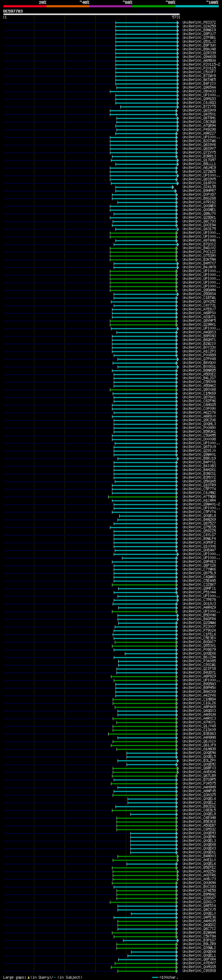Image resolution: width=222 pixels, height=980 pixels.
Task: Select the UniRef100_A4Q8S3 label
Action: 199,332
